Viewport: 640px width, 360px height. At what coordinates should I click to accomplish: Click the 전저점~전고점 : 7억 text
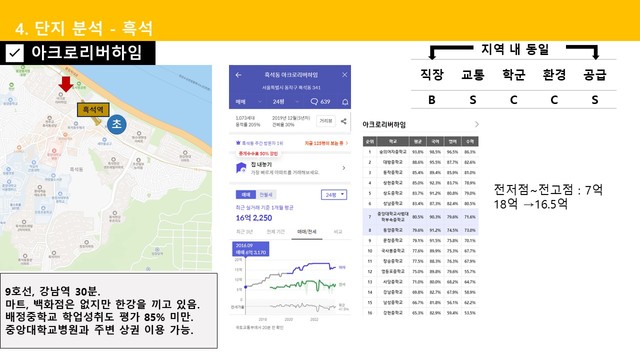click(548, 190)
